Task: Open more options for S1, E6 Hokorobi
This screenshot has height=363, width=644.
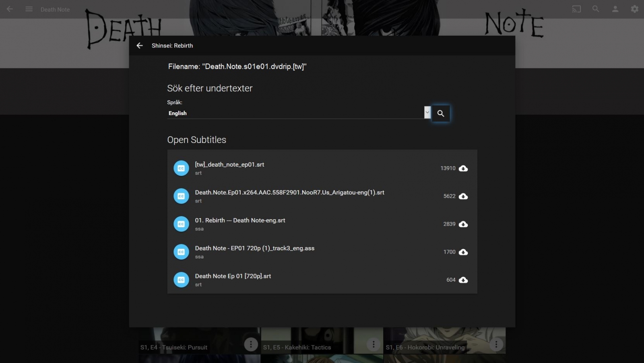Action: tap(496, 344)
